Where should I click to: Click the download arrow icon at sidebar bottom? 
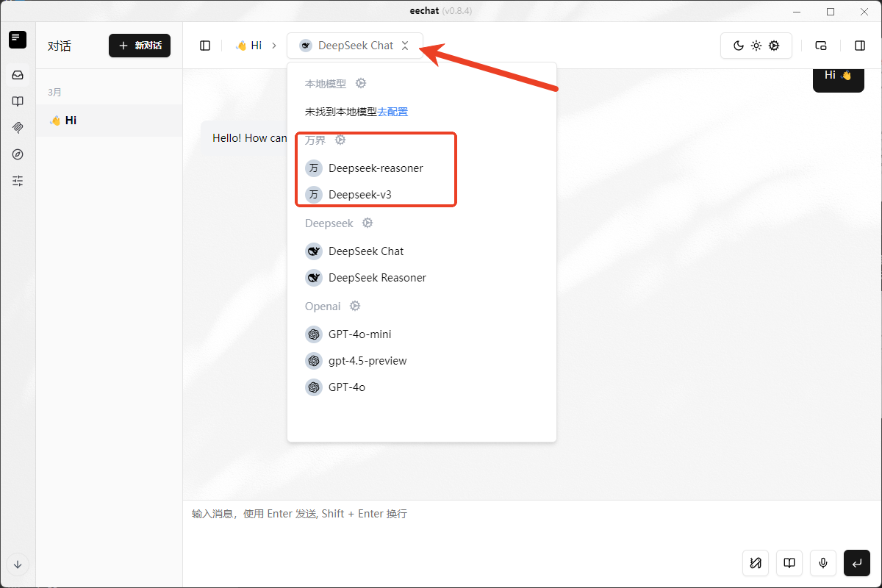pyautogui.click(x=18, y=564)
